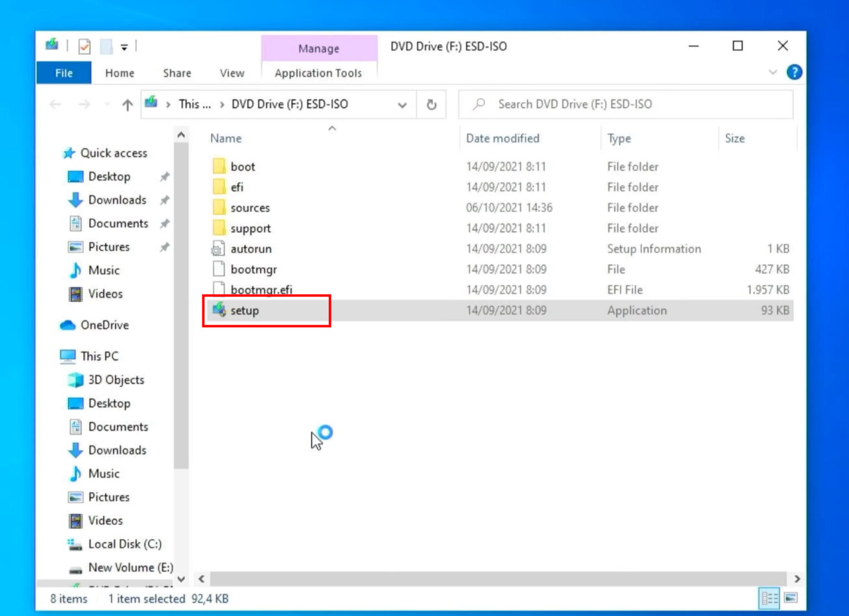Select the boot folder icon

click(x=219, y=166)
